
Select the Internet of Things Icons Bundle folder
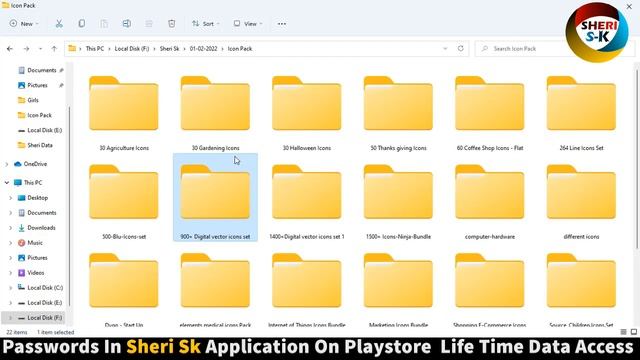[x=307, y=288]
